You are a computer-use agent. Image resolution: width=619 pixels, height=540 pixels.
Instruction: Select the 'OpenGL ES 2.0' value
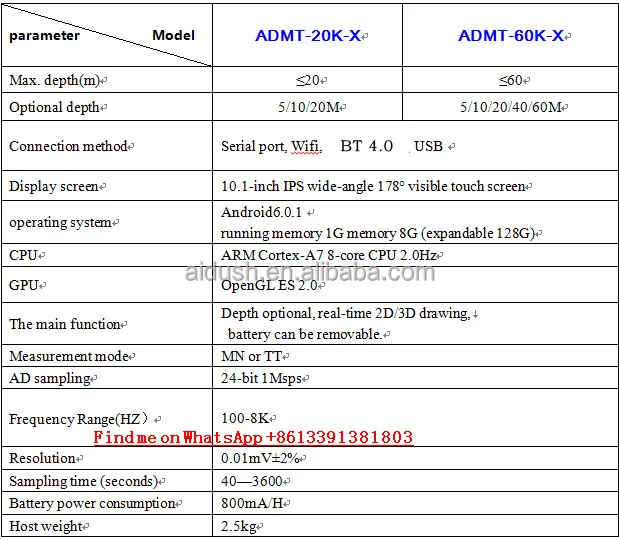tap(269, 285)
